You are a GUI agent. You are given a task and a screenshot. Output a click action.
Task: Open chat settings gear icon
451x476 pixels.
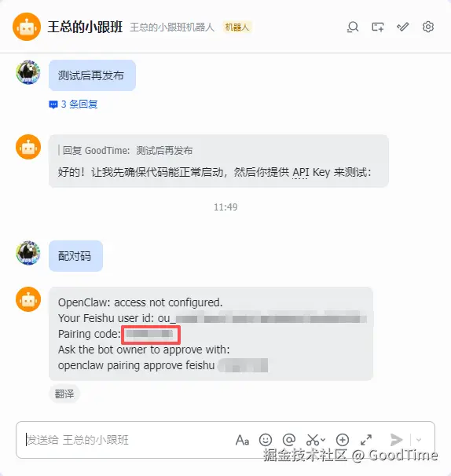428,27
